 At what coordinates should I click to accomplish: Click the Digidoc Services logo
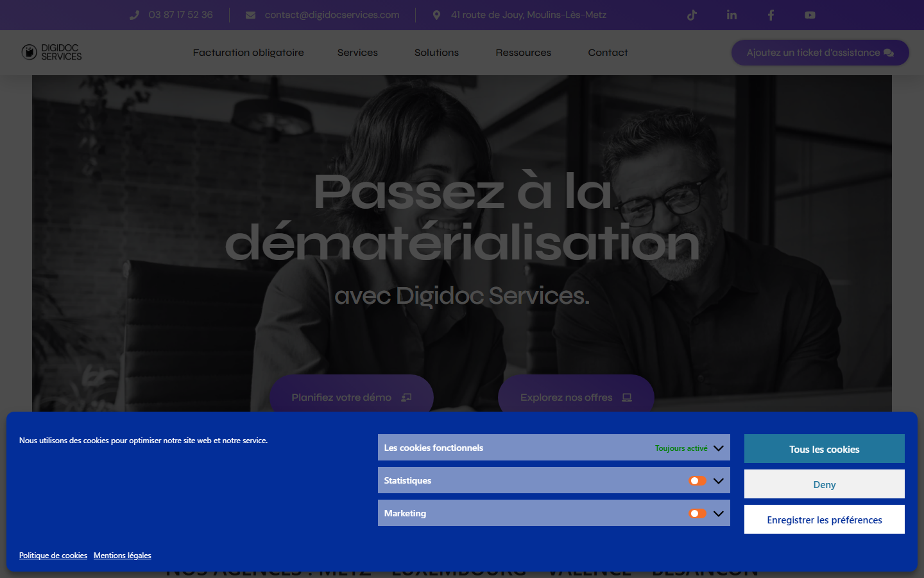coord(51,52)
